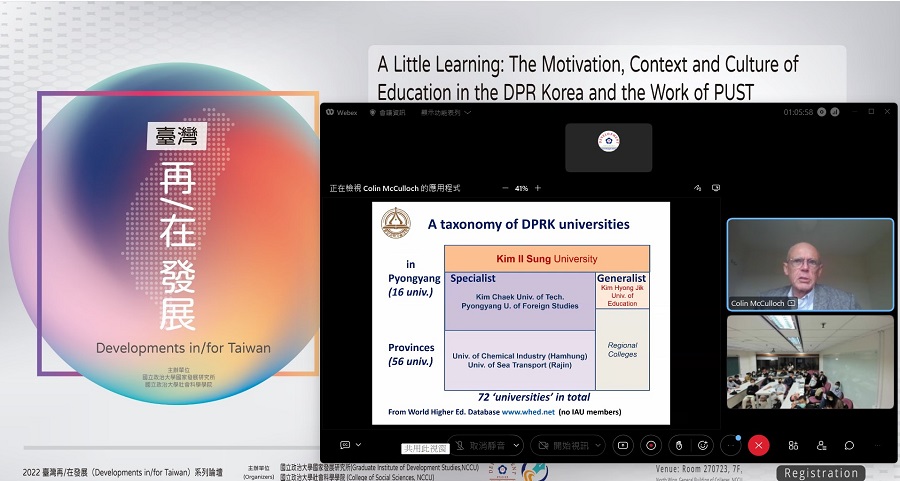Click the annotate icon above shared content

point(697,188)
